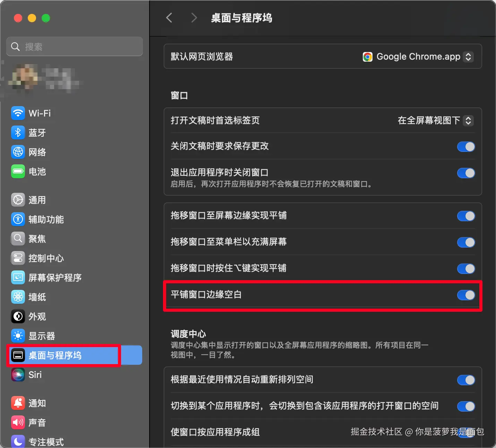Screen dimensions: 496x448
Task: Click the 声音 speaker icon
Action: pos(18,422)
